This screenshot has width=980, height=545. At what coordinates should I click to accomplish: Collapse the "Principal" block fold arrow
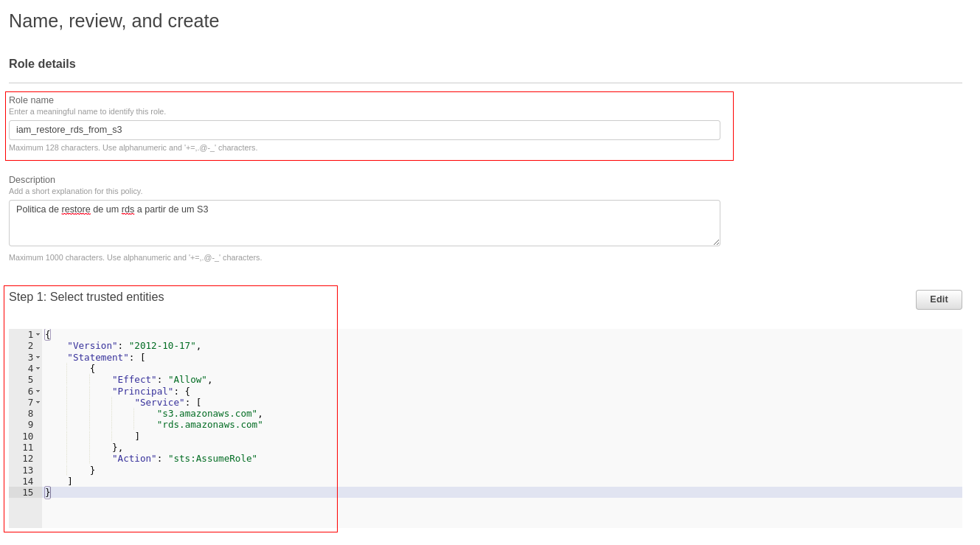tap(38, 392)
